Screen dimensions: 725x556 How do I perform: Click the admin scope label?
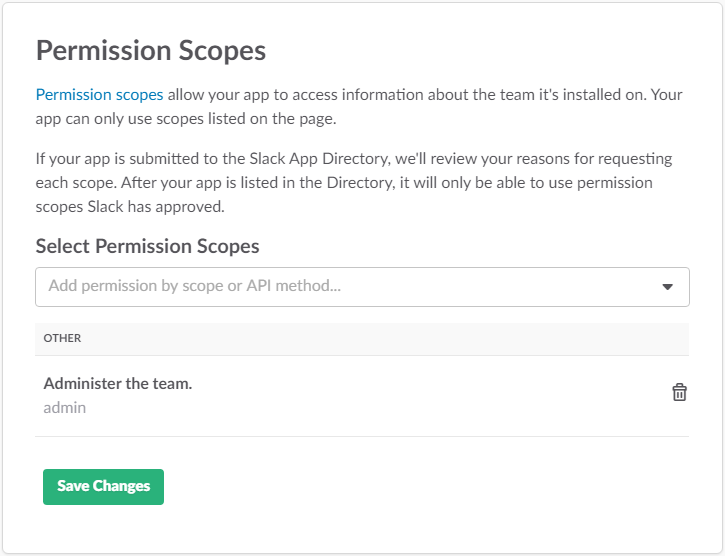click(65, 407)
